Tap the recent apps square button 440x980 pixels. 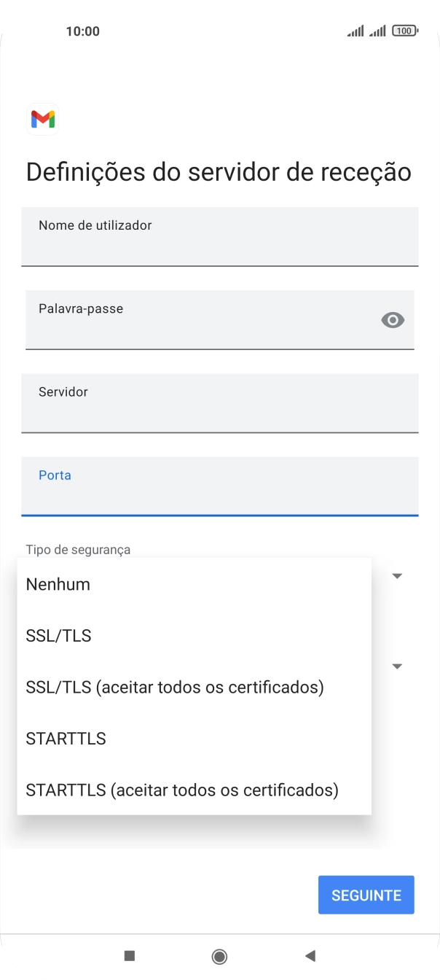(x=128, y=956)
